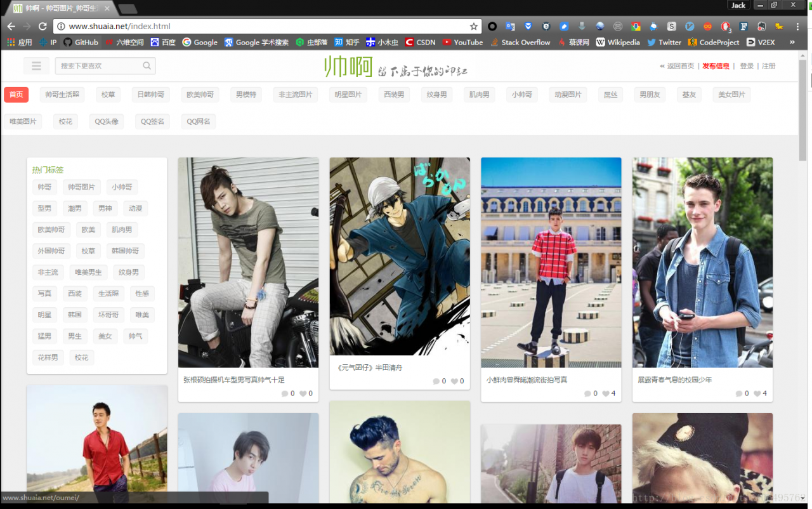Open the motorcycle photo of 张根硕
This screenshot has height=509, width=812.
[x=249, y=263]
